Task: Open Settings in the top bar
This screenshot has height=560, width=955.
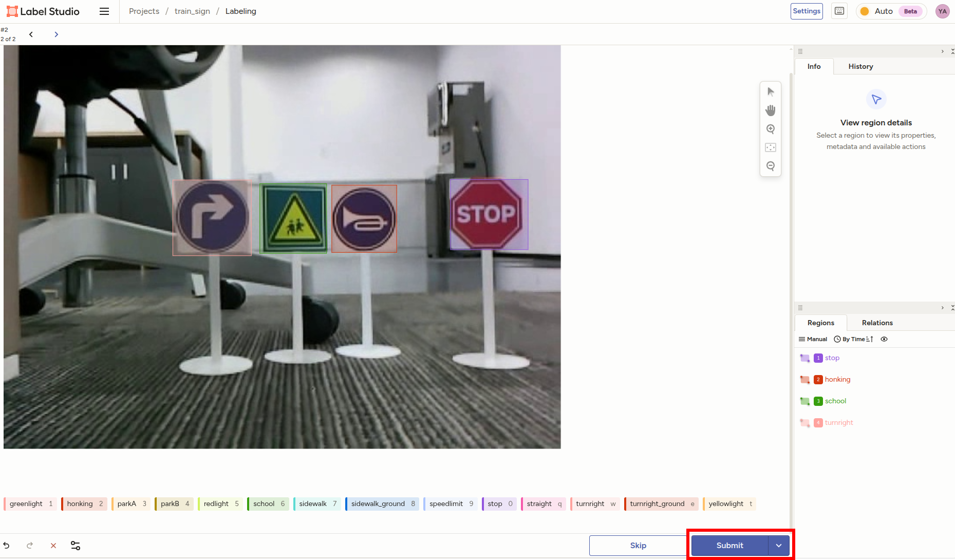Action: (806, 11)
